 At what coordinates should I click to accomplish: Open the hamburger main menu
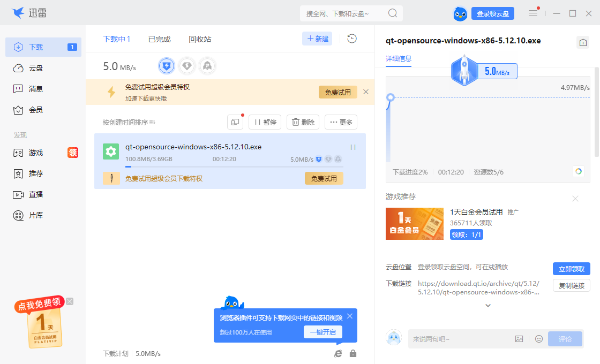(533, 13)
